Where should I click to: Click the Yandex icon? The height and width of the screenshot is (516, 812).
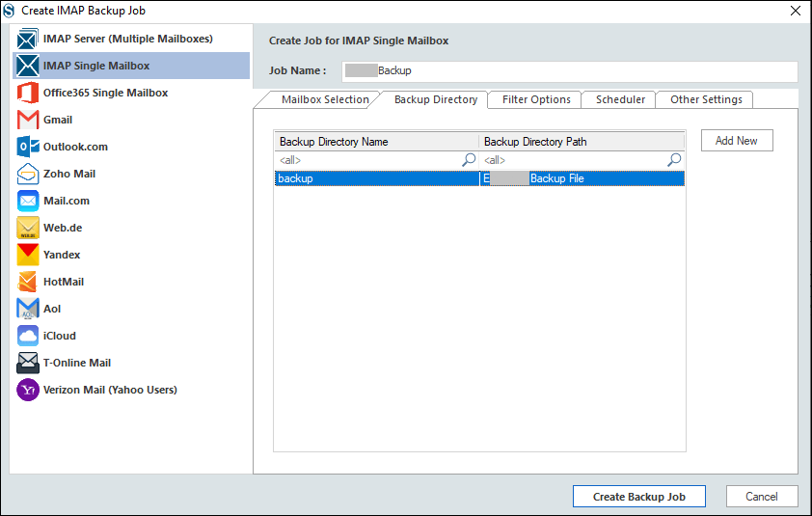tap(27, 255)
